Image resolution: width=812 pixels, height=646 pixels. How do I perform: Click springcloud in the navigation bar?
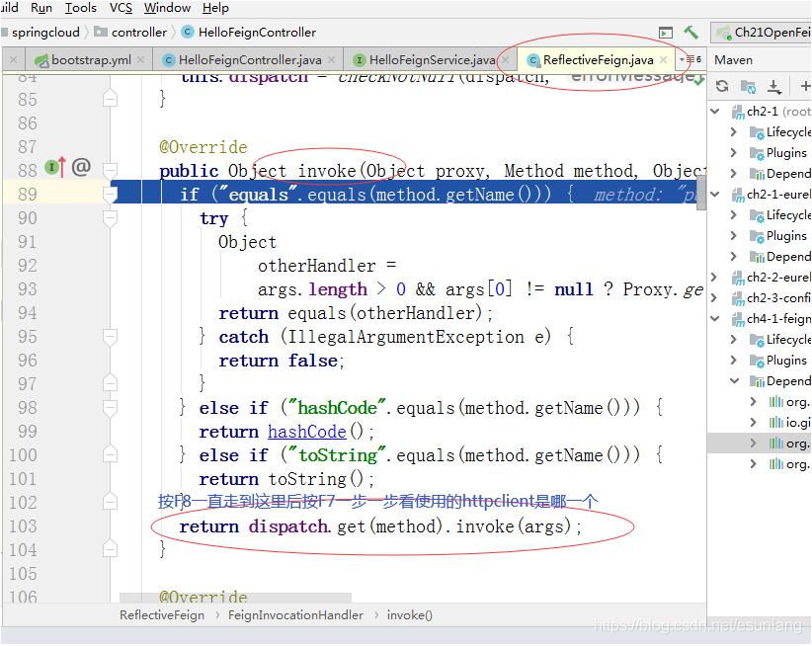45,32
